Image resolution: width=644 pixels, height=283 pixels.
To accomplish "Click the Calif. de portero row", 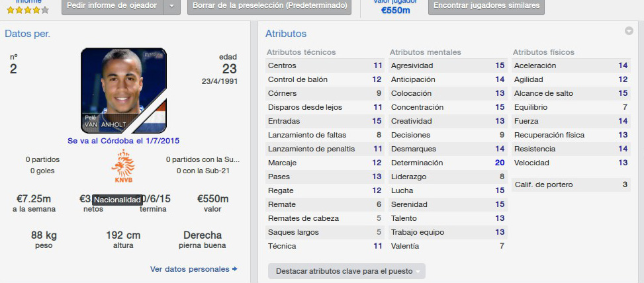I will 571,184.
